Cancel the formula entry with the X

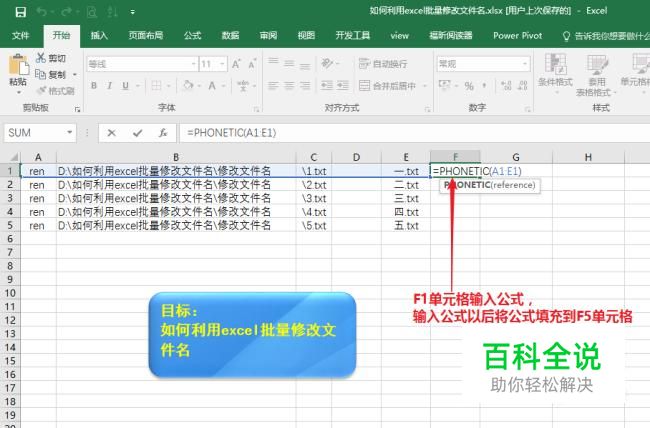point(111,133)
